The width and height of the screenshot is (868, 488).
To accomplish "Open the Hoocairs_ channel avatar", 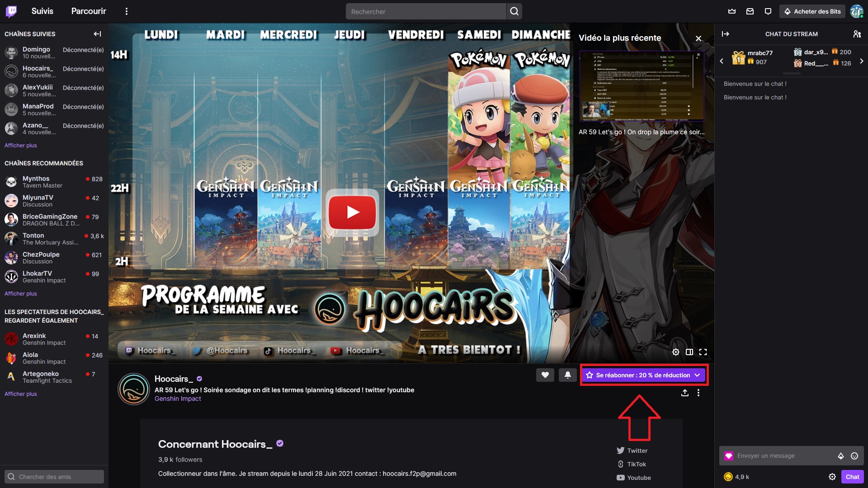I will pos(134,389).
